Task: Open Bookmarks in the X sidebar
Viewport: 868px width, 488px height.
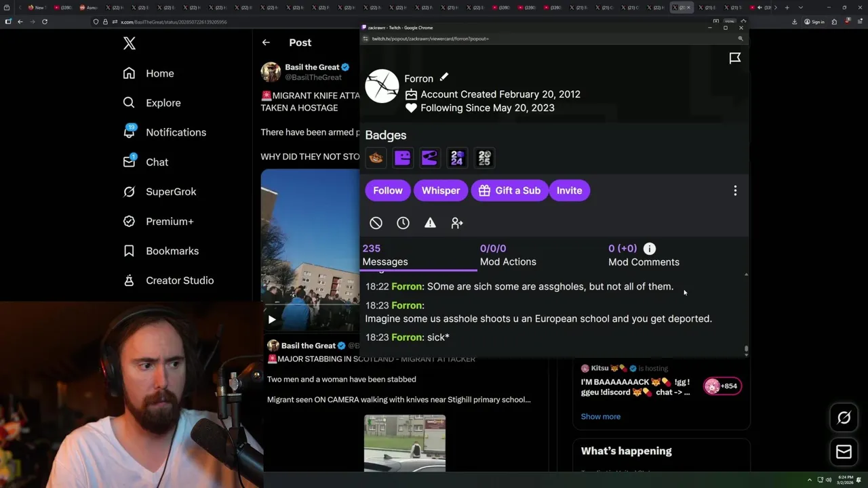Action: coord(161,251)
